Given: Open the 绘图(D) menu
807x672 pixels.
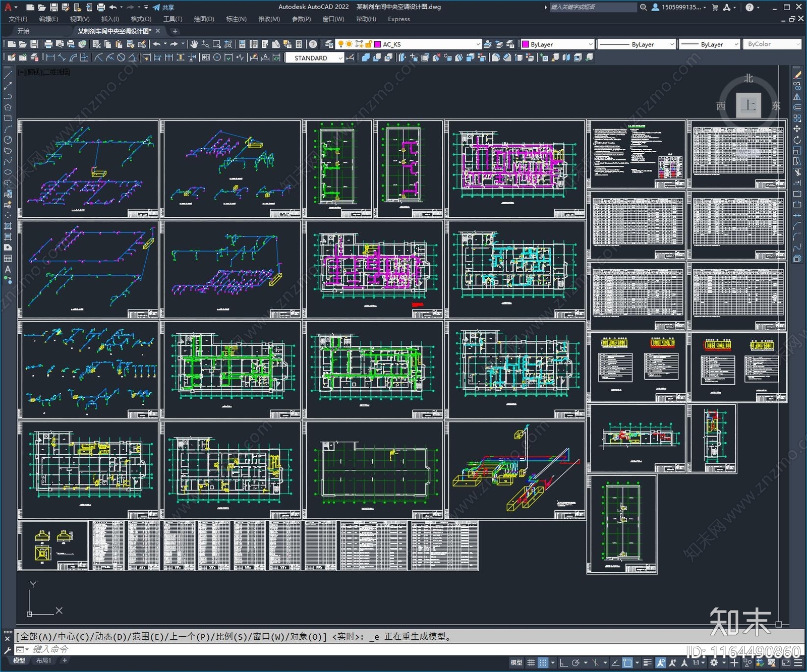Looking at the screenshot, I should click(204, 19).
